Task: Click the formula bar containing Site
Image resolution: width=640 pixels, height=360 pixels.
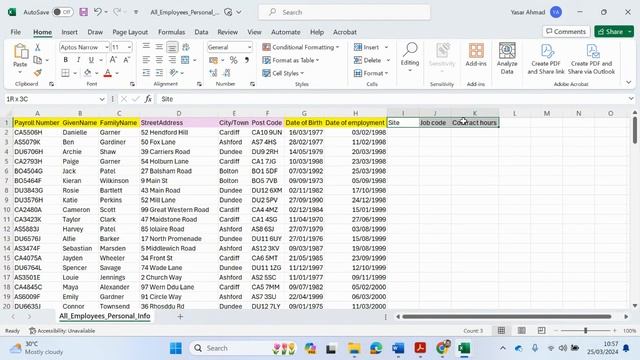Action: coord(392,99)
